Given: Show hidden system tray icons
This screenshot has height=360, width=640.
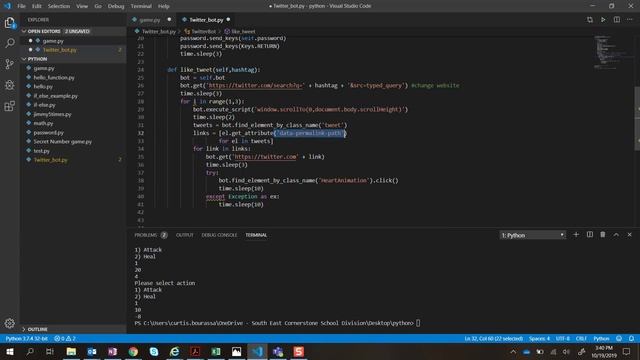Looking at the screenshot, I should coord(513,351).
